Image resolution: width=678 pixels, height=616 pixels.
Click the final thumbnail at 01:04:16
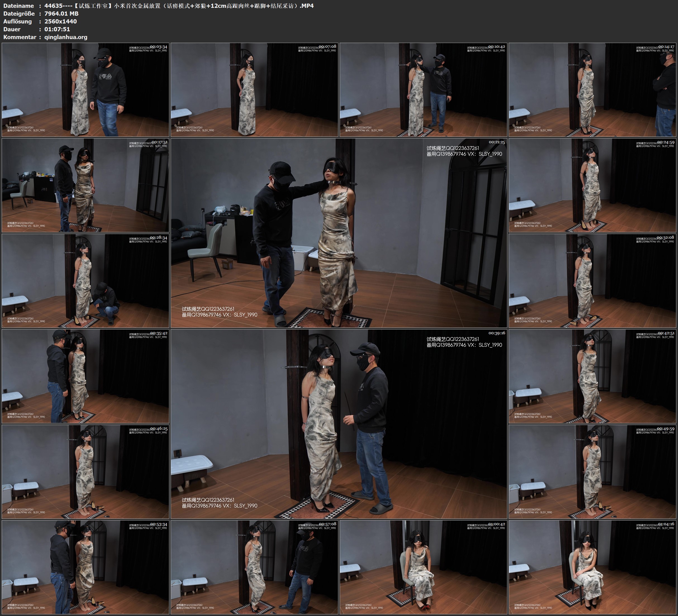[592, 567]
